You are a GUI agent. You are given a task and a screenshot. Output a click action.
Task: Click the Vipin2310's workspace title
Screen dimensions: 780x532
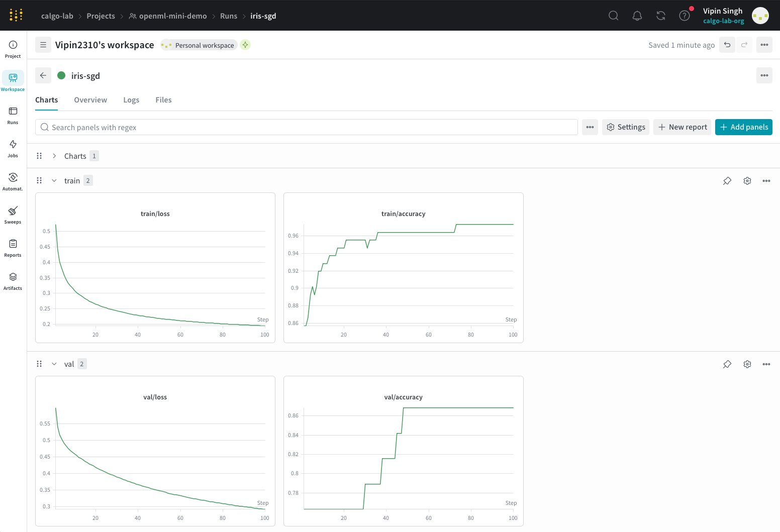click(x=105, y=45)
